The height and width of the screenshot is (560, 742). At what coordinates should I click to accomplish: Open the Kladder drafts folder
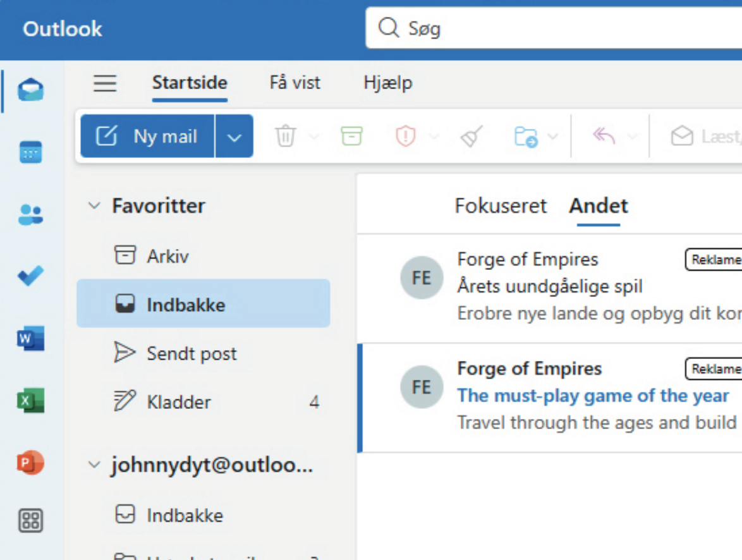point(179,402)
